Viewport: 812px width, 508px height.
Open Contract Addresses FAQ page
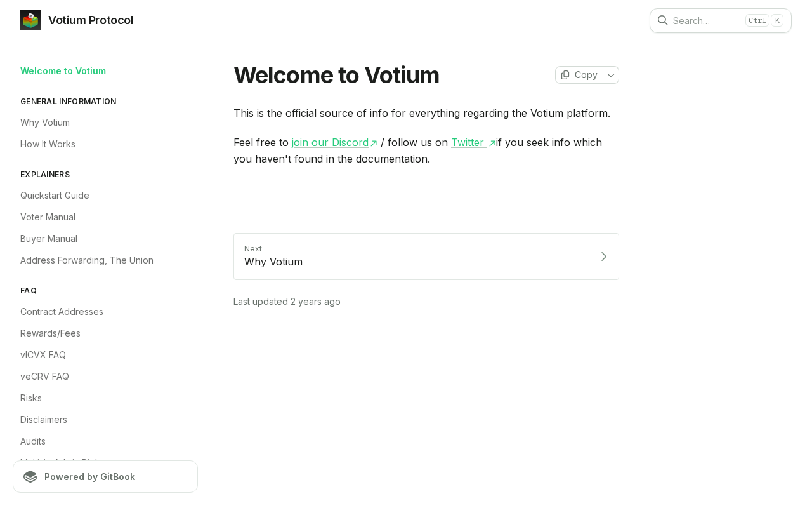click(x=62, y=312)
